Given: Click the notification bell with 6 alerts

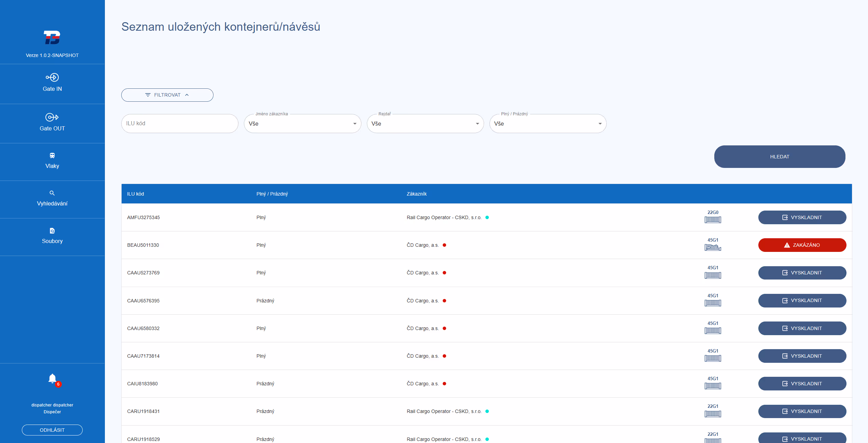Looking at the screenshot, I should click(x=52, y=379).
